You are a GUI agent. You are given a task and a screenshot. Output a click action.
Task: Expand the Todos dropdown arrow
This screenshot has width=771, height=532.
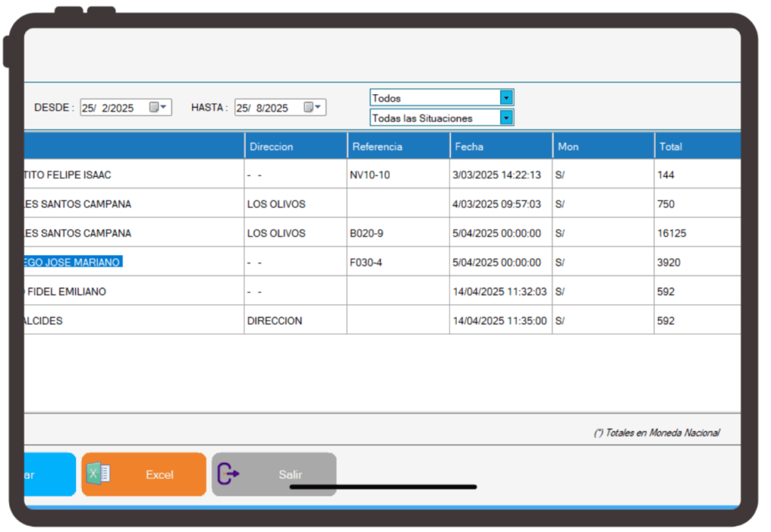pos(506,98)
